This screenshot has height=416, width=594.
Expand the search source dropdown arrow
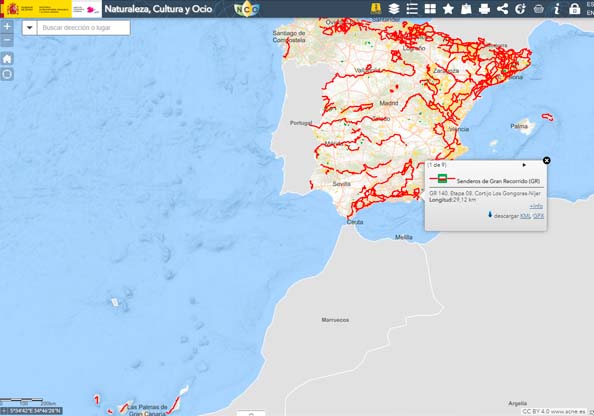pos(30,28)
